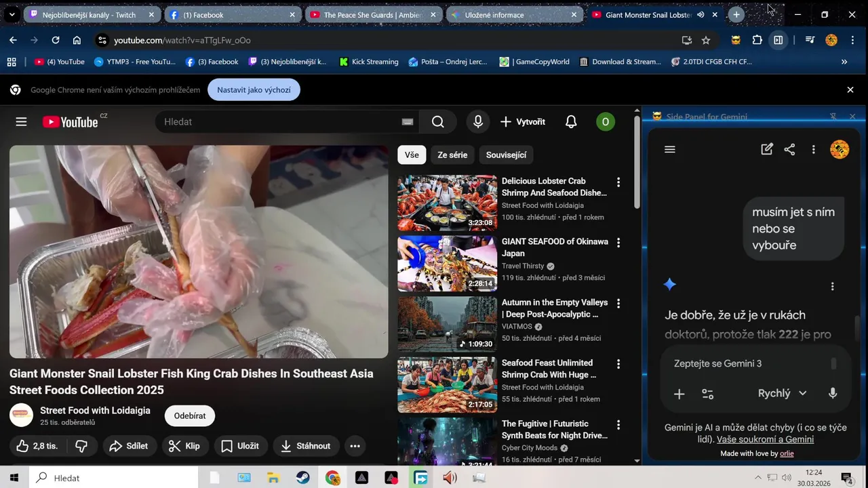The image size is (868, 488).
Task: Open the tab search dropdown arrow
Action: pos(12,14)
